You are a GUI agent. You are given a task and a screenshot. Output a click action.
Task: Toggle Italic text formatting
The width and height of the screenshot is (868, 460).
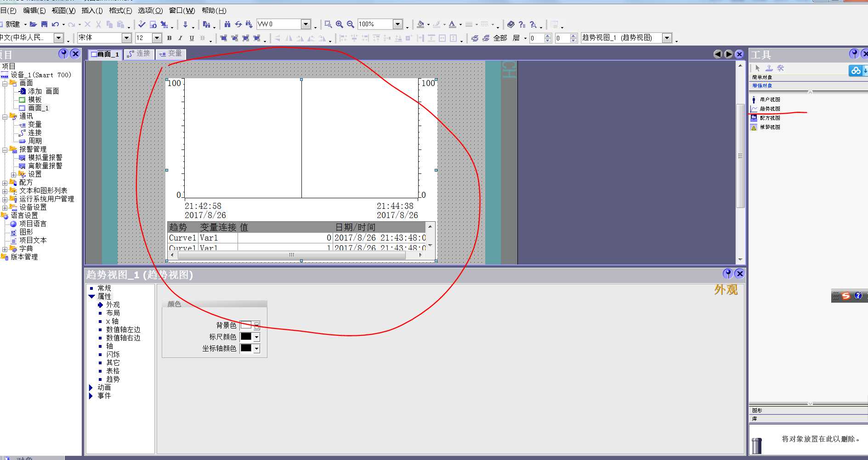pos(181,38)
